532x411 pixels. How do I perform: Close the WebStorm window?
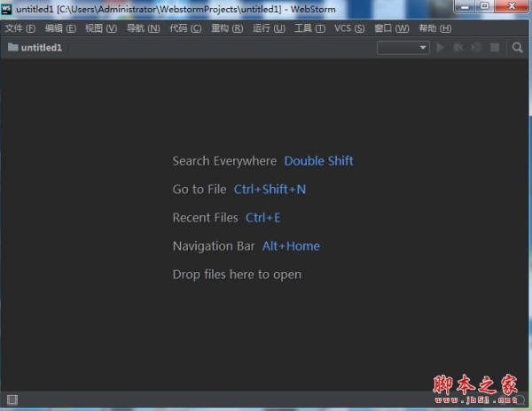click(512, 6)
